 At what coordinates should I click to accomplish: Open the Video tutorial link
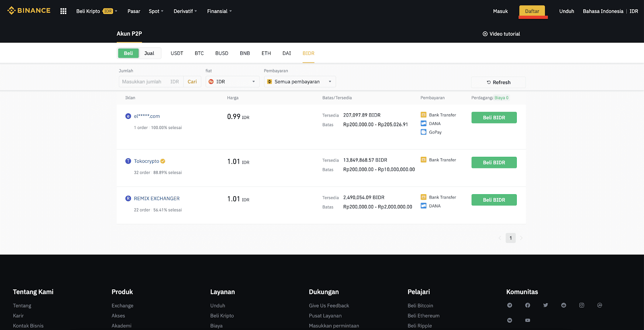(501, 34)
